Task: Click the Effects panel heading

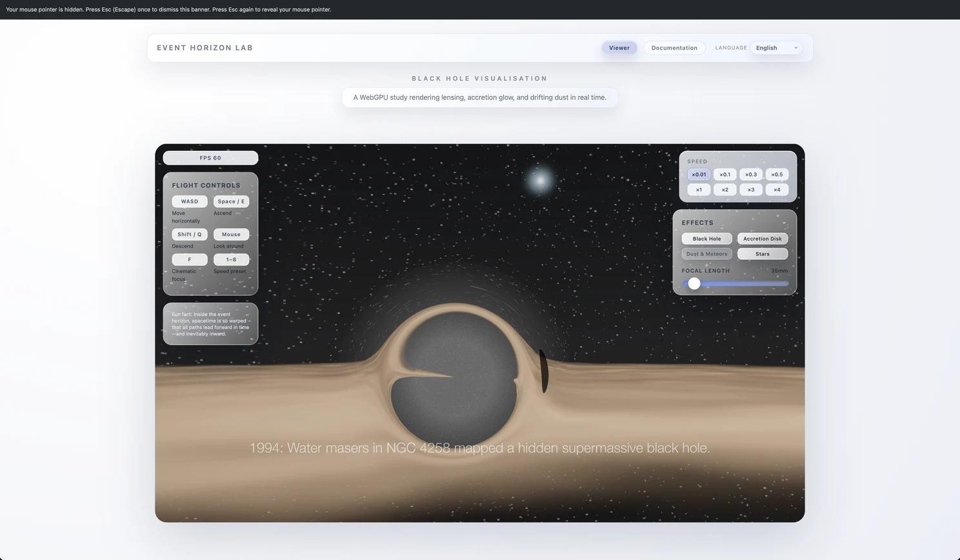Action: (x=697, y=223)
